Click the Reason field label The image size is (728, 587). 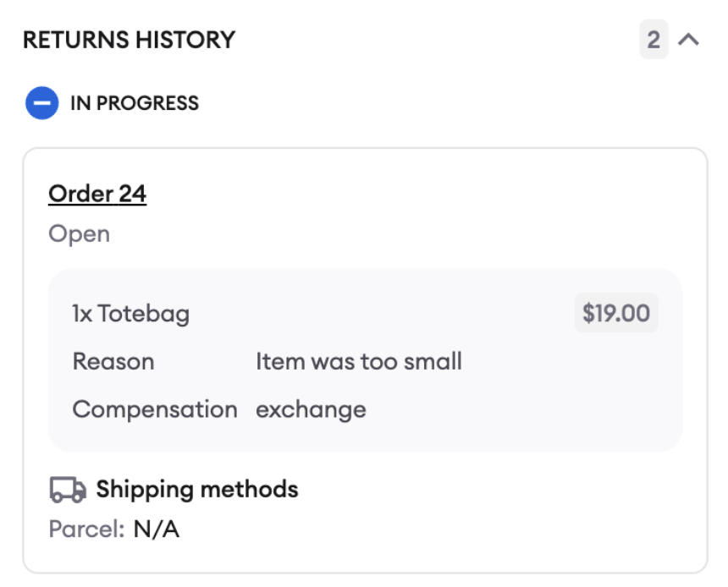click(113, 361)
